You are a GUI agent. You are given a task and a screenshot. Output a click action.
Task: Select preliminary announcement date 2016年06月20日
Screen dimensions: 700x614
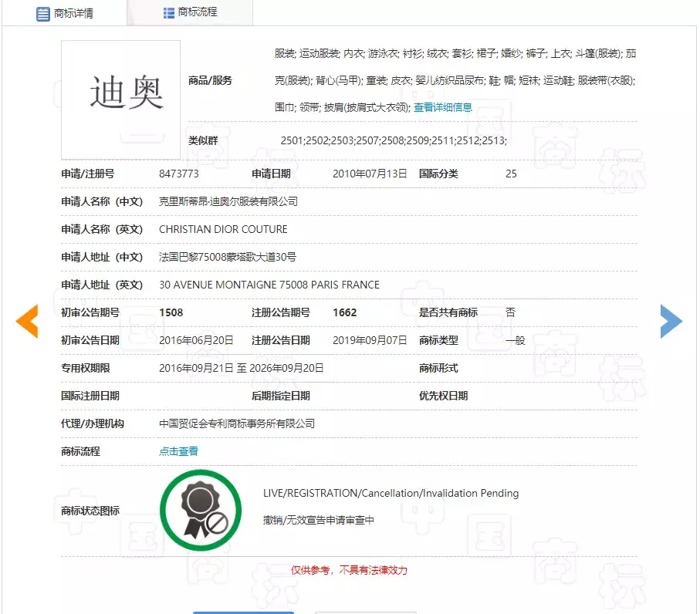coord(197,340)
